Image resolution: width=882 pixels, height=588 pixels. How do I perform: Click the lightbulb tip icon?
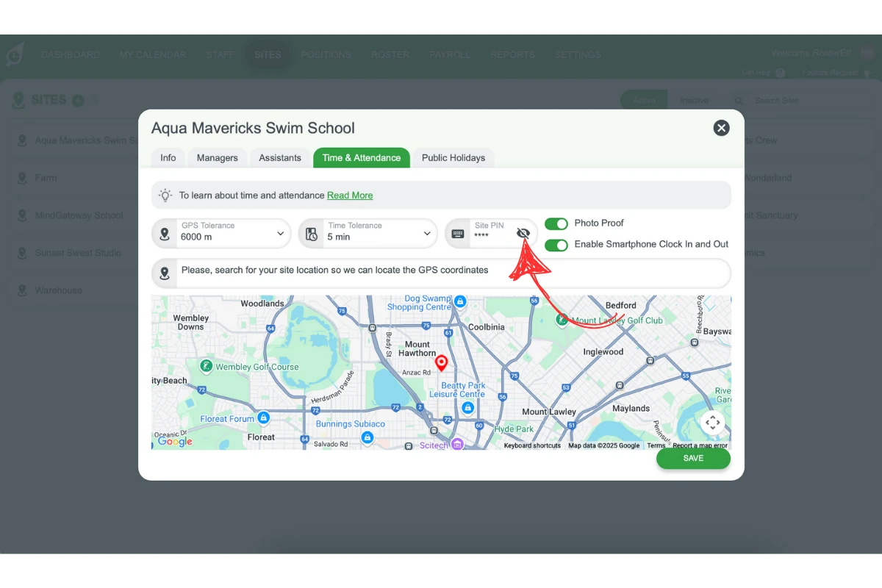point(165,196)
